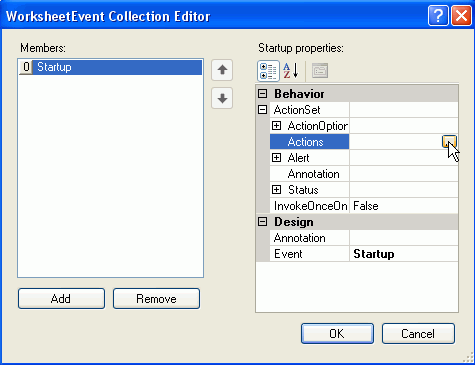Image resolution: width=475 pixels, height=365 pixels.
Task: Close the Collection Editor window
Action: coord(461,15)
